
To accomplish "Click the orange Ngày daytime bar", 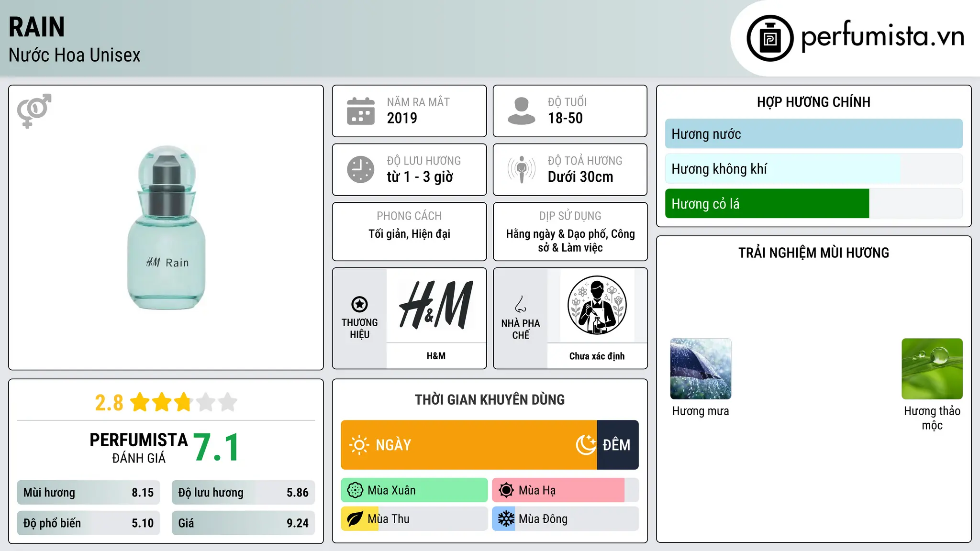I will 469,445.
